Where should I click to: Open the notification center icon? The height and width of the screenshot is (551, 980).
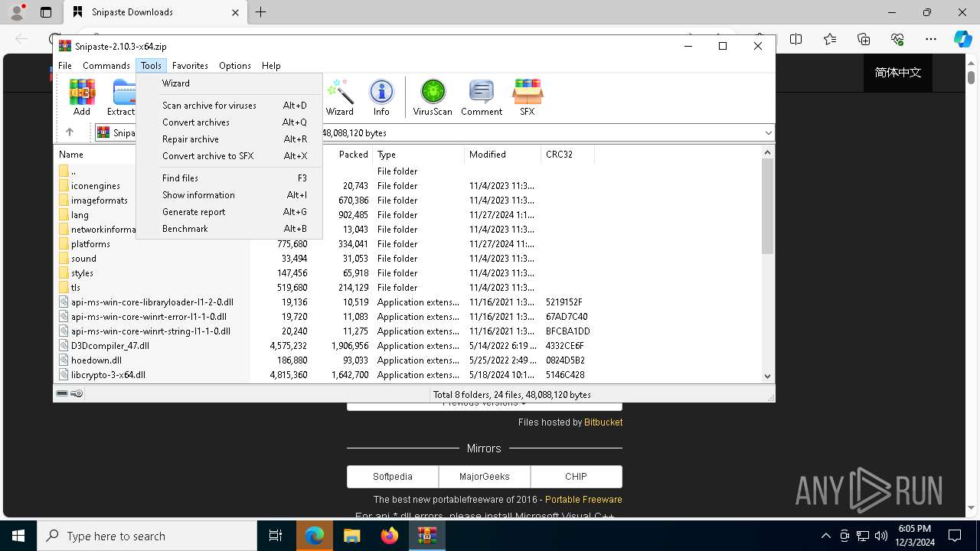pyautogui.click(x=955, y=536)
